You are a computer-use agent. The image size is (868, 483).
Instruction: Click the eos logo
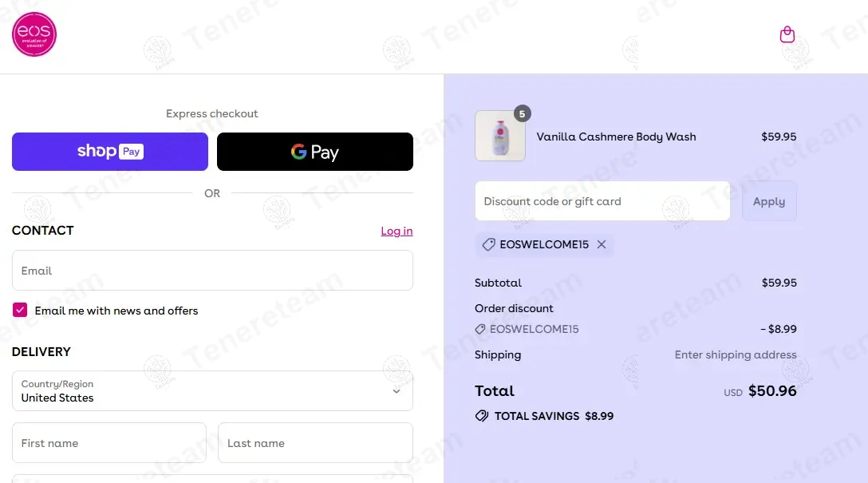(x=34, y=34)
